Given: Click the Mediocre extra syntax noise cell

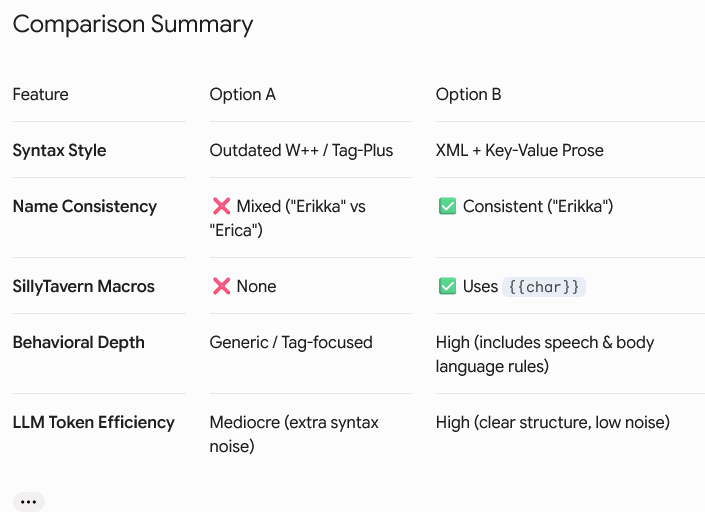Looking at the screenshot, I should pos(294,434).
